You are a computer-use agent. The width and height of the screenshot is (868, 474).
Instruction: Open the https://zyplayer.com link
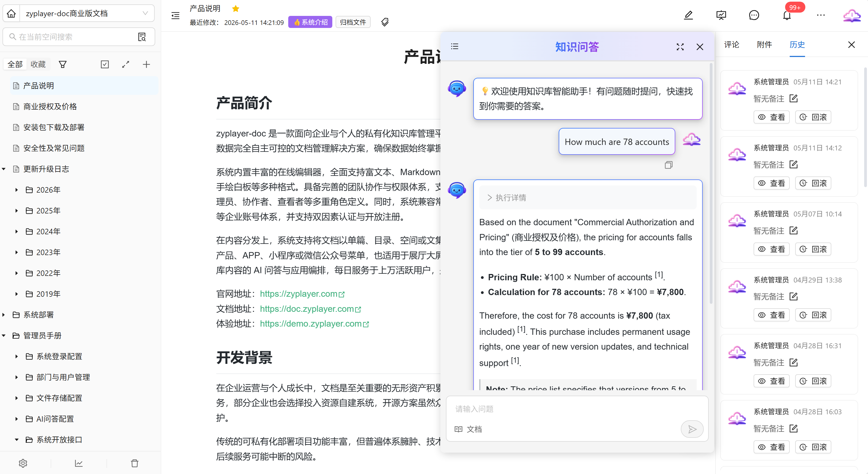coord(302,294)
